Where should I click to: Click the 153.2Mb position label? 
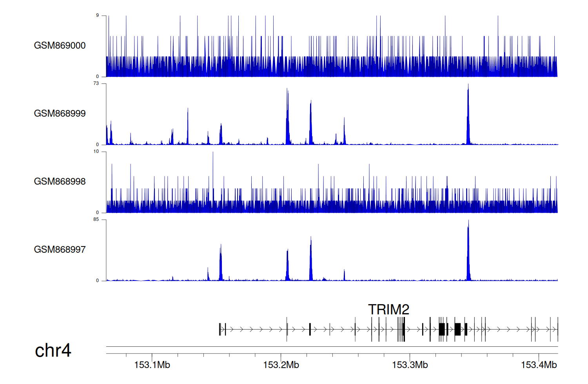tap(281, 365)
